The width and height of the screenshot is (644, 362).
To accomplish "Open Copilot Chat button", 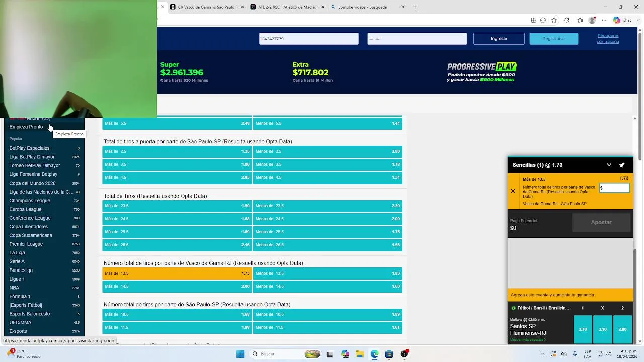I will coord(622,20).
